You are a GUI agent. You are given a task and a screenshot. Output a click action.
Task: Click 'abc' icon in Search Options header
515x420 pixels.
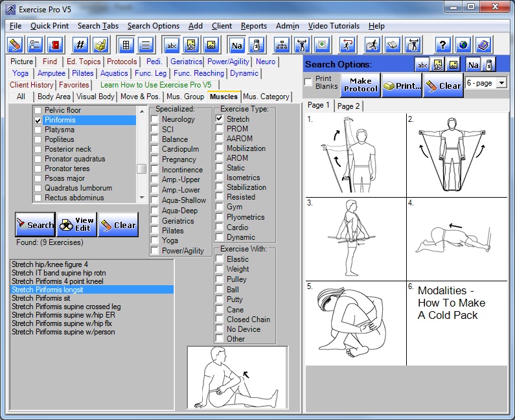pyautogui.click(x=422, y=65)
